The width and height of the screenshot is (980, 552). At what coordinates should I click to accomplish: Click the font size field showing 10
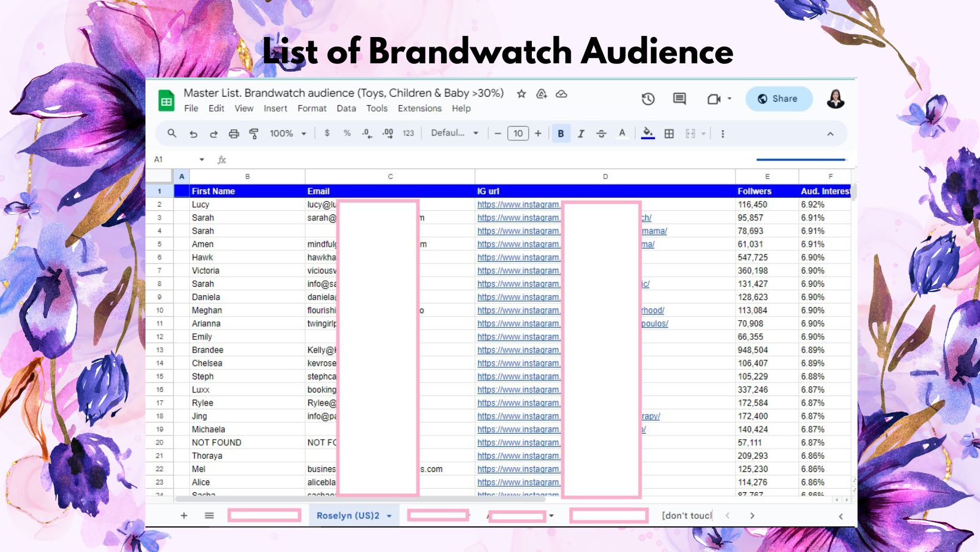point(518,134)
